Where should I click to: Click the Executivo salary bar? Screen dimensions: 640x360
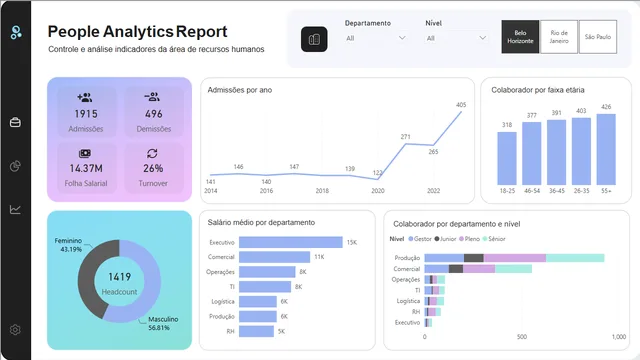291,242
